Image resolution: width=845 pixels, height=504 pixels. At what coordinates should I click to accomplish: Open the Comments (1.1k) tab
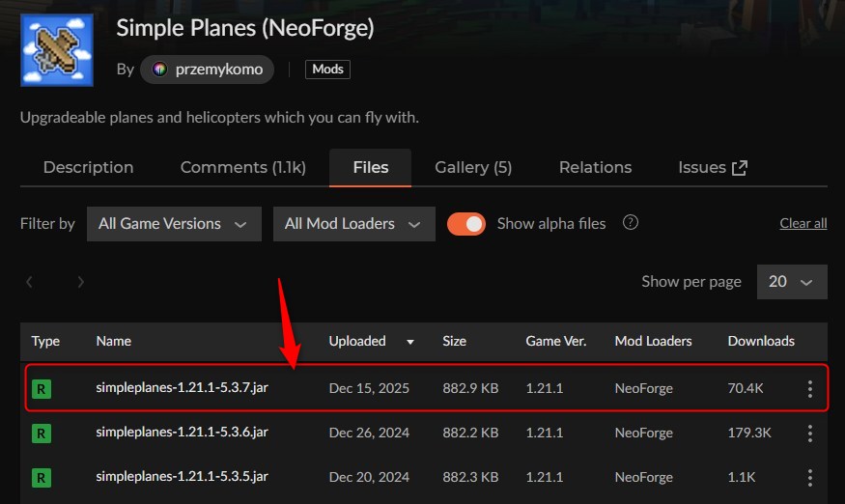pyautogui.click(x=242, y=167)
